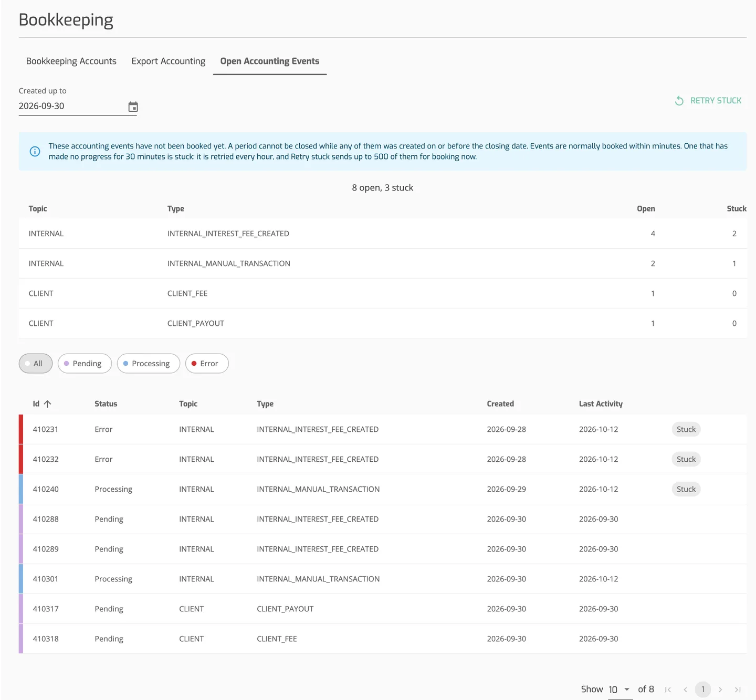Click event Id 410317
756x700 pixels.
coord(46,609)
